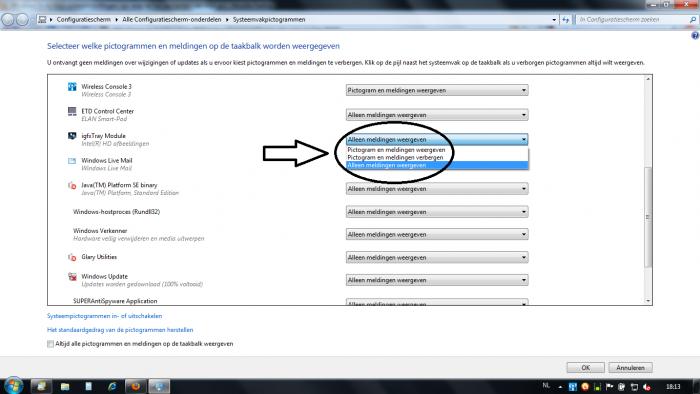Viewport: 700px width, 394px height.
Task: Select 'Pictogram en meldingen weergeven' option
Action: [438, 150]
